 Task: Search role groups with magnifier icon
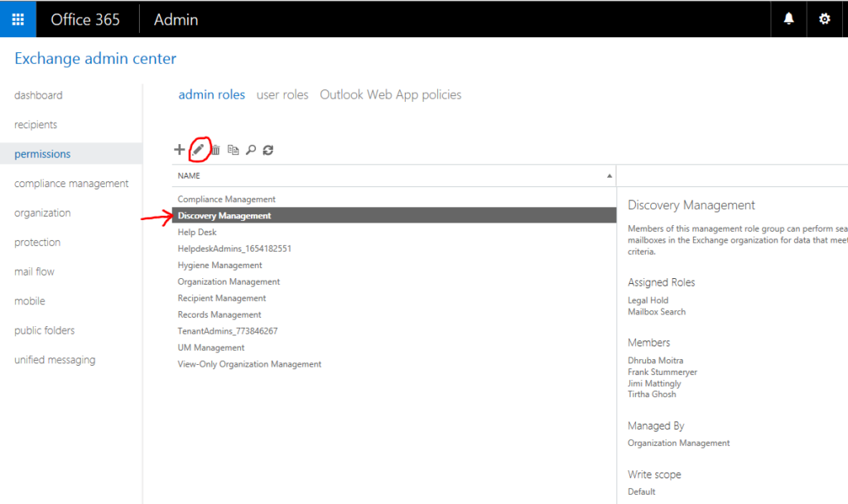point(251,150)
